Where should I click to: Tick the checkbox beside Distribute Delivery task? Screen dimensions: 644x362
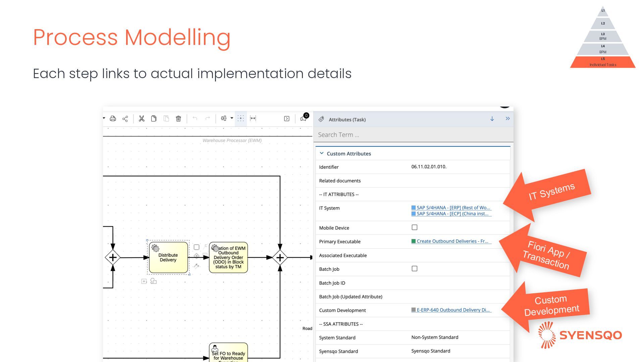pos(197,247)
